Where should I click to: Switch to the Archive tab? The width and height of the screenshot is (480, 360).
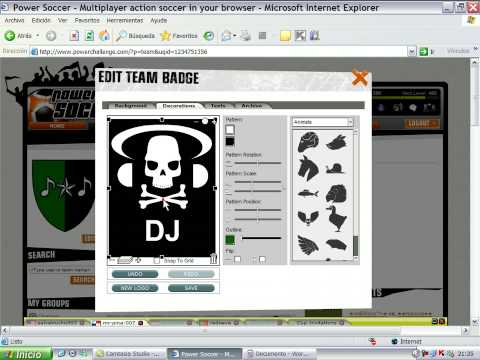(x=252, y=106)
